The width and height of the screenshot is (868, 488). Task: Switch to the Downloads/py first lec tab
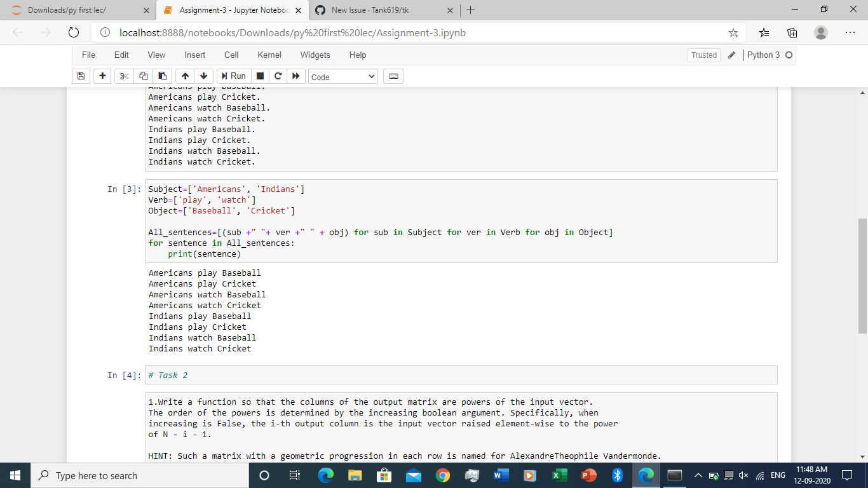tap(79, 10)
